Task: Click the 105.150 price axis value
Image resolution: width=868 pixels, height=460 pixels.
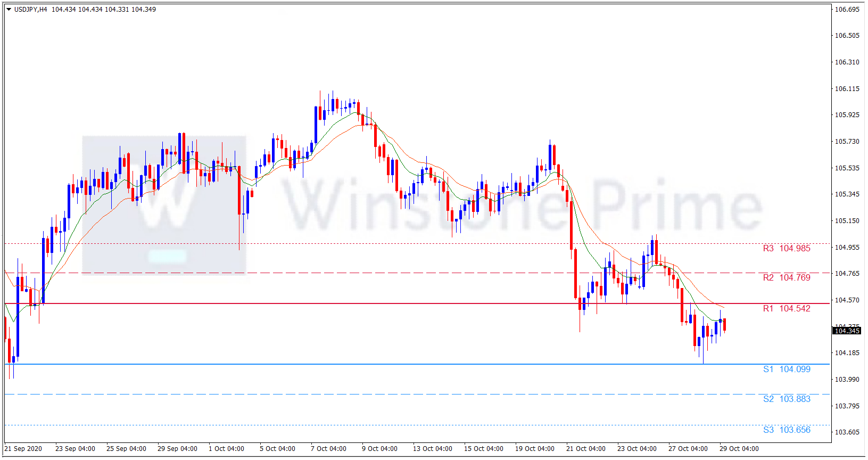Action: click(847, 221)
